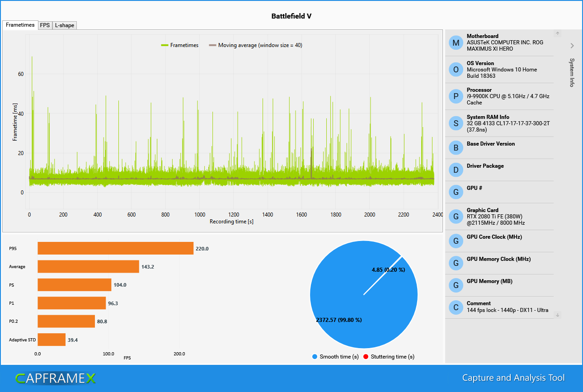Viewport: 583px width, 392px height.
Task: Click the GPU Memory Clock 'G' icon
Action: coord(456,263)
